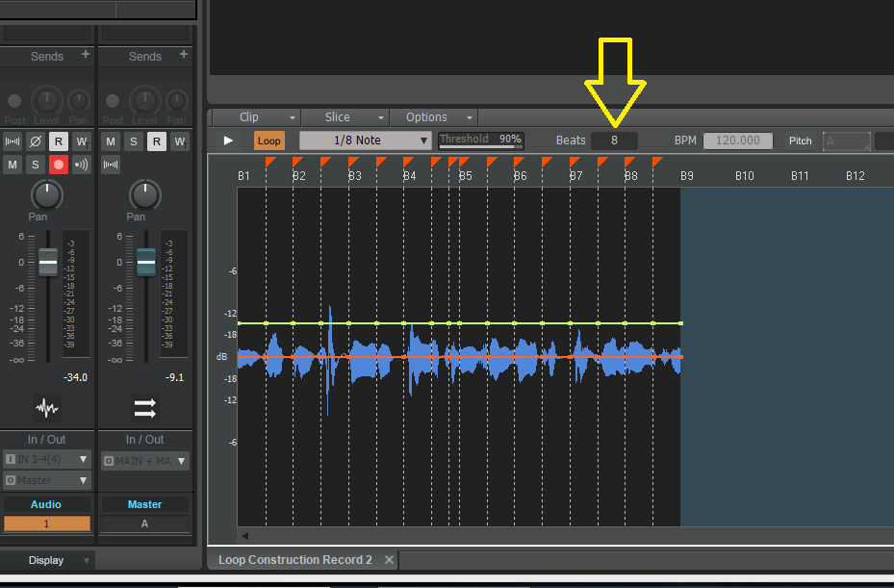Select the slice marker at B7
Screen dimensions: 894x588
pyautogui.click(x=575, y=162)
